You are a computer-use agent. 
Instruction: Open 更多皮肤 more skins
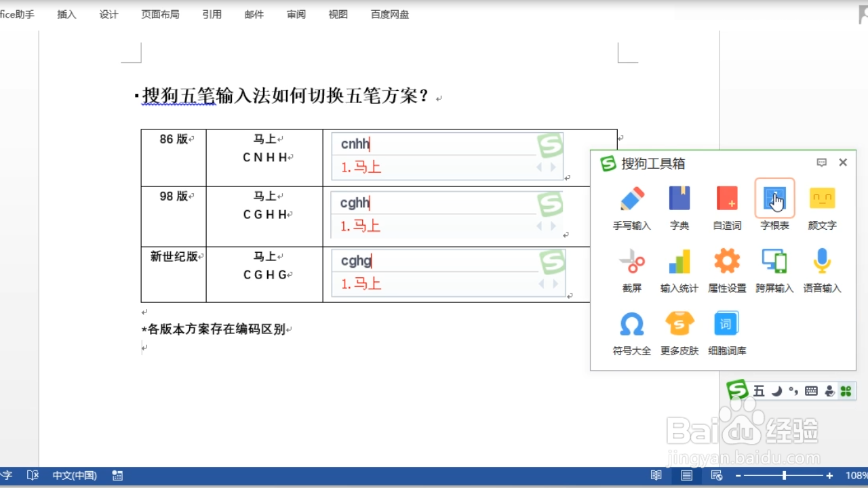click(679, 333)
